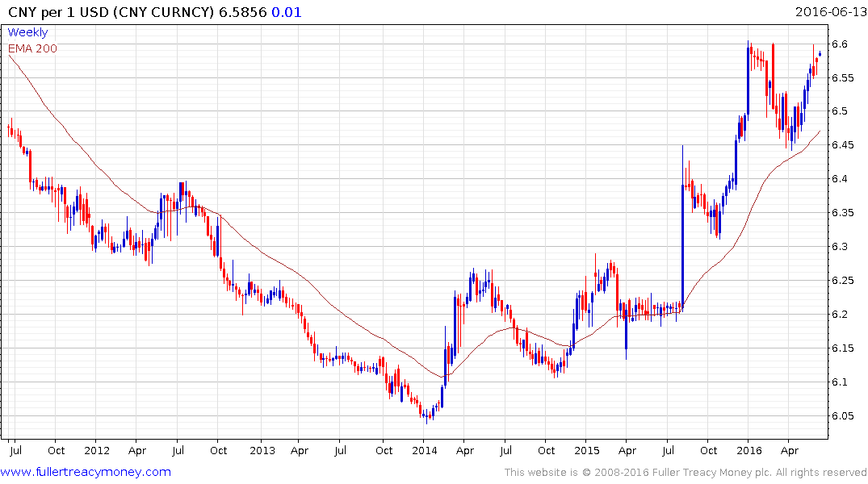Click the 6.4 price axis label
Screen dimensions: 868x484
pyautogui.click(x=839, y=179)
